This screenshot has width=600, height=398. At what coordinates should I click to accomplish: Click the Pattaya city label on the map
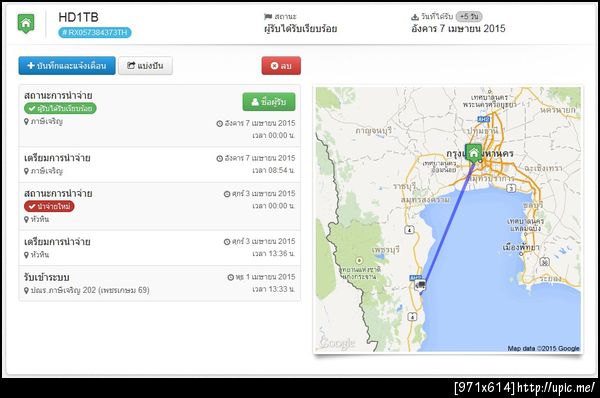click(521, 247)
